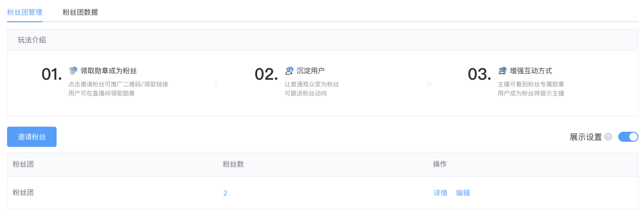Click the 邀请粉丝 button
Image resolution: width=644 pixels, height=215 pixels.
point(32,137)
